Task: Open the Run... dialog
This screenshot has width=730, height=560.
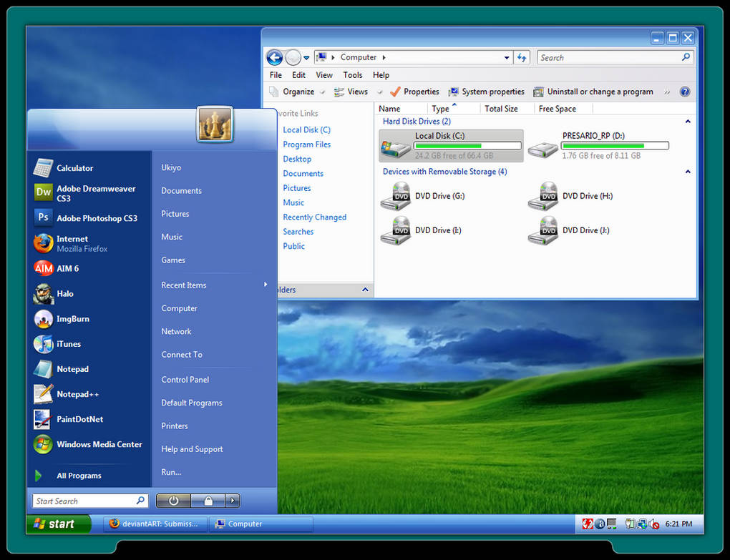Action: [x=171, y=472]
